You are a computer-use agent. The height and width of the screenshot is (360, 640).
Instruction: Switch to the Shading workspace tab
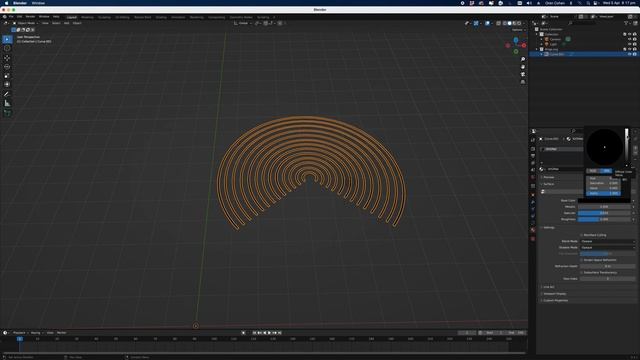[x=161, y=18]
